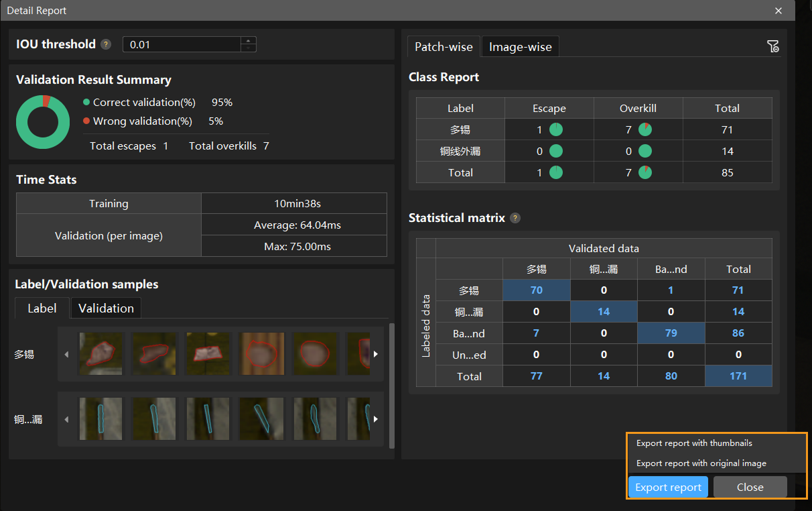Open the fourth 铜...漏 sample thumbnail
The width and height of the screenshot is (812, 511).
[x=262, y=419]
